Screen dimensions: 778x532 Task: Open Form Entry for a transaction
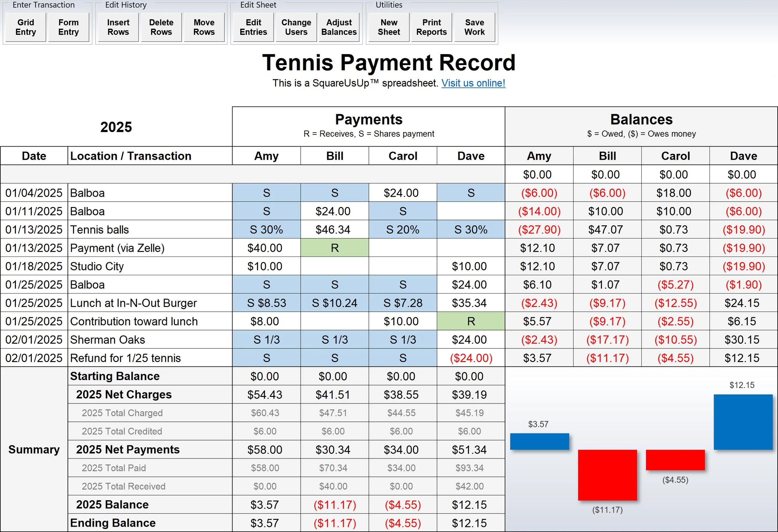(x=68, y=27)
